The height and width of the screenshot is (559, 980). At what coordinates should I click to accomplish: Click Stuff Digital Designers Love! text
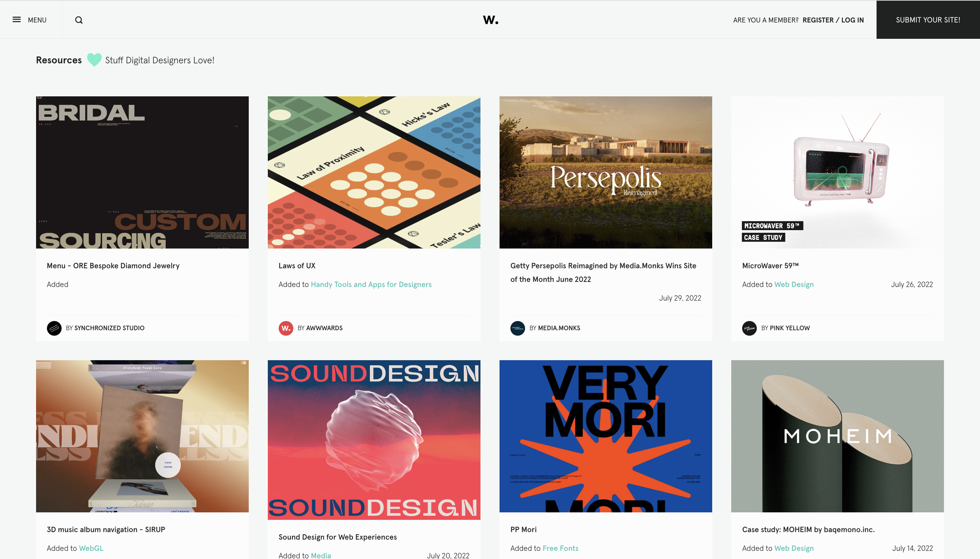pos(160,60)
